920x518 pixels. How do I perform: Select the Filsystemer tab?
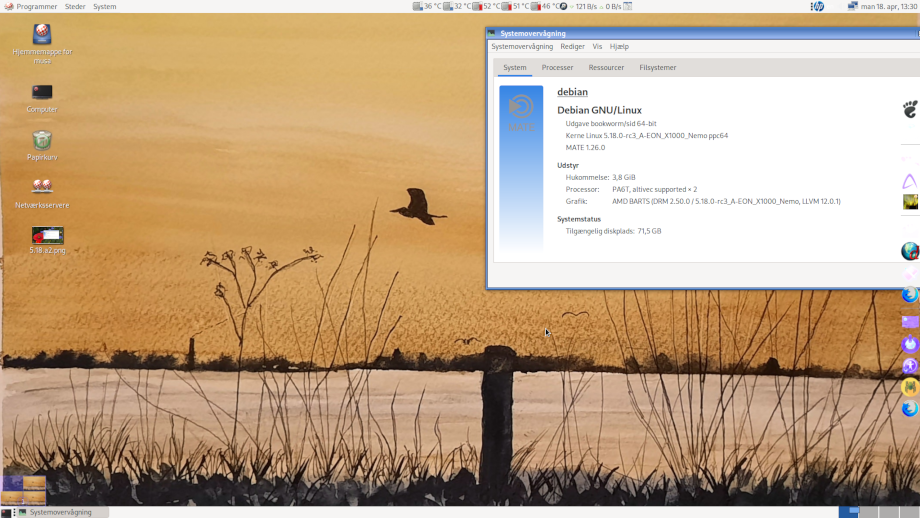(x=657, y=68)
